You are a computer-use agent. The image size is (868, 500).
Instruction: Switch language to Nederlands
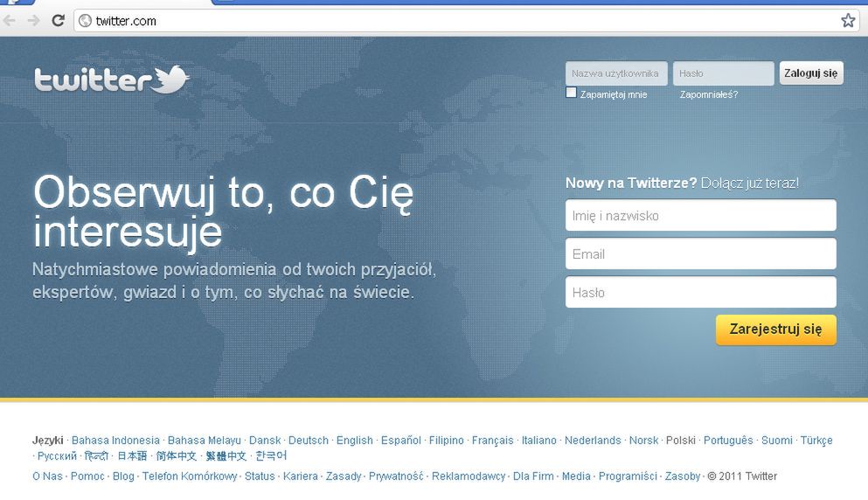click(x=593, y=441)
